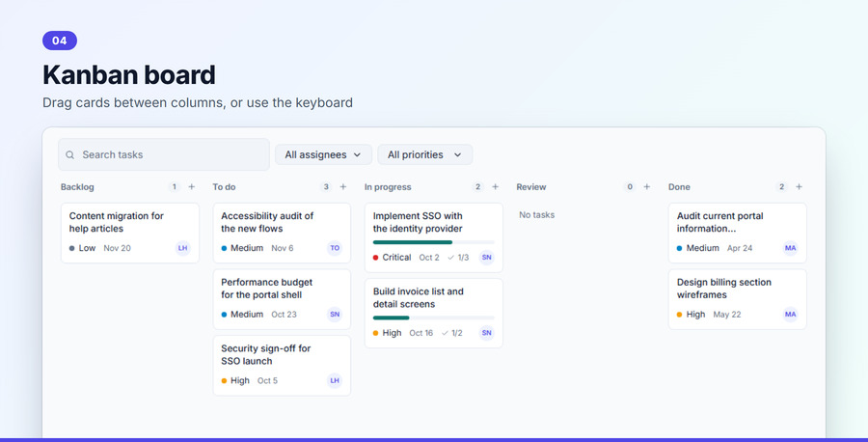The height and width of the screenshot is (442, 868).
Task: Click the No tasks placeholder text
Action: click(x=537, y=215)
